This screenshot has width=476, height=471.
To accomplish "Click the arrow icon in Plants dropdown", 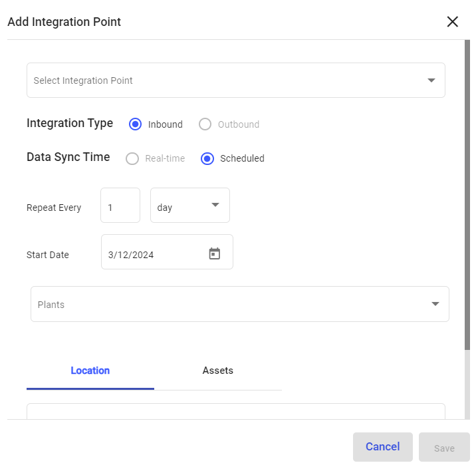I will [x=435, y=304].
